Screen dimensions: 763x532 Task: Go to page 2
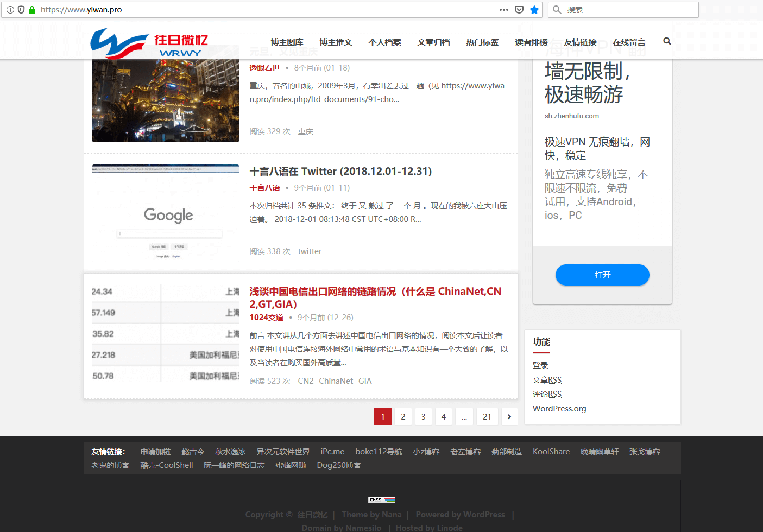tap(403, 416)
